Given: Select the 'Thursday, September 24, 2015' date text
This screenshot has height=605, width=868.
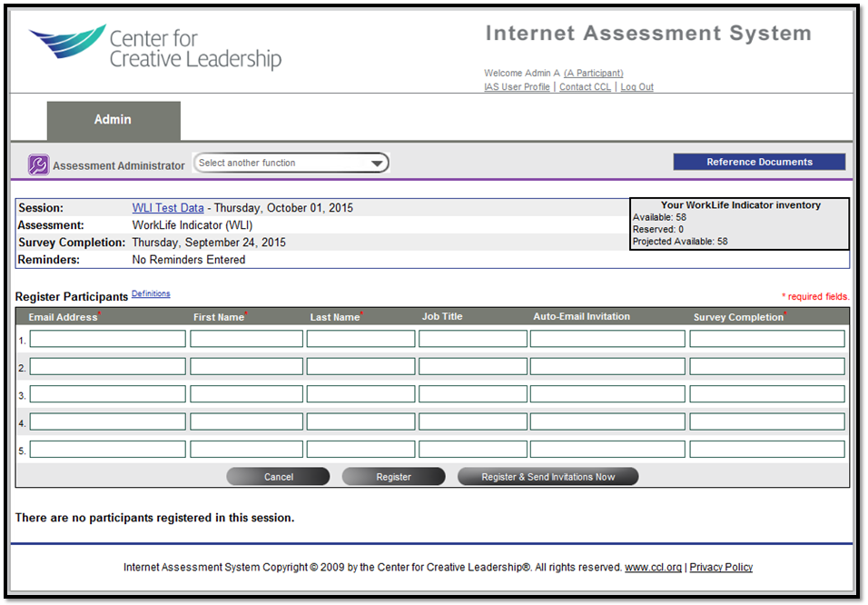Looking at the screenshot, I should click(209, 243).
